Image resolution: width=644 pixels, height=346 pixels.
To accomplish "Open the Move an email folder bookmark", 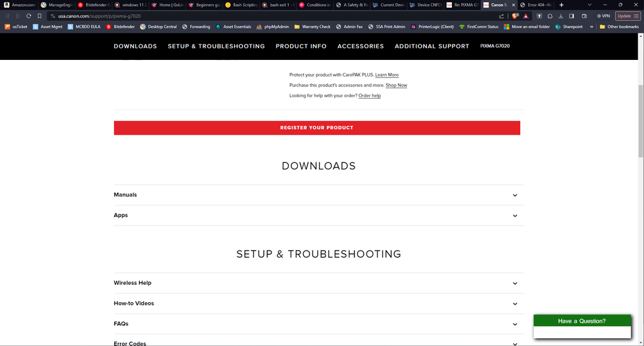I will (527, 26).
